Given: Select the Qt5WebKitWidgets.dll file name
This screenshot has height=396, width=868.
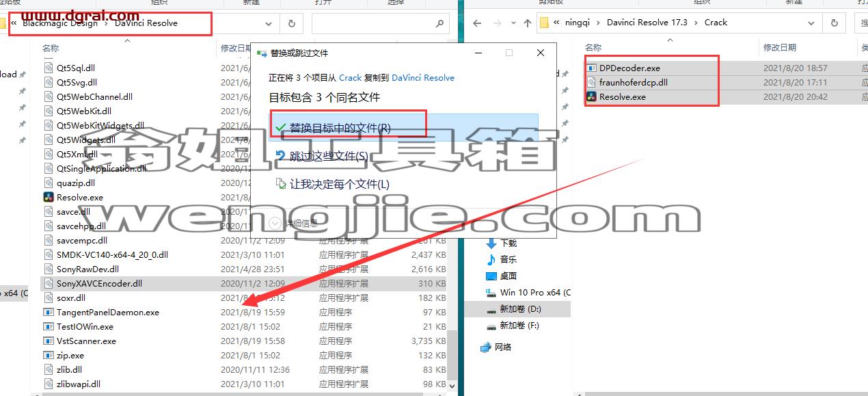Looking at the screenshot, I should click(x=100, y=125).
